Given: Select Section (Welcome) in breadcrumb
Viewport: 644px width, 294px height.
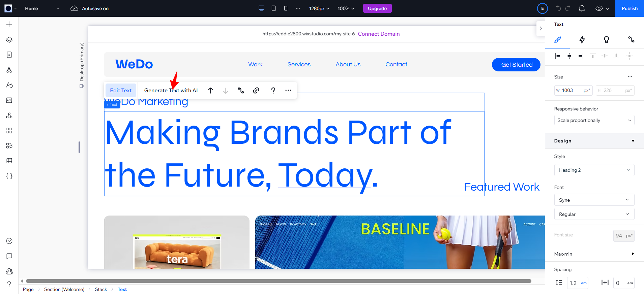Looking at the screenshot, I should pyautogui.click(x=64, y=289).
